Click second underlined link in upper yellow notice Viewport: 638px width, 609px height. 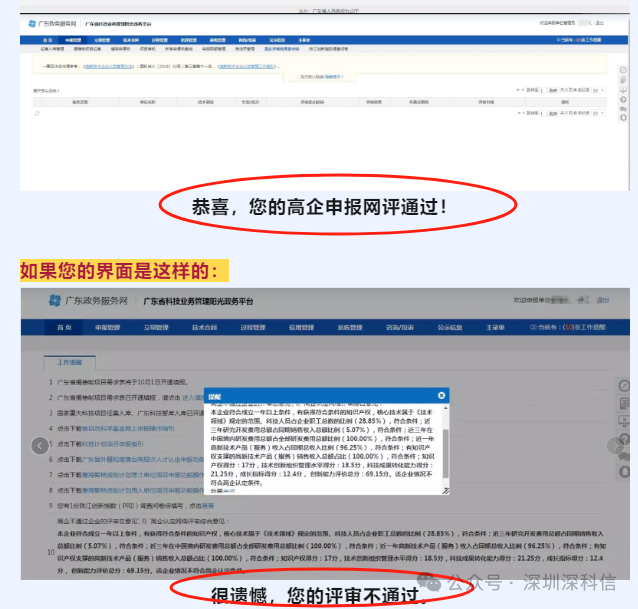[247, 66]
